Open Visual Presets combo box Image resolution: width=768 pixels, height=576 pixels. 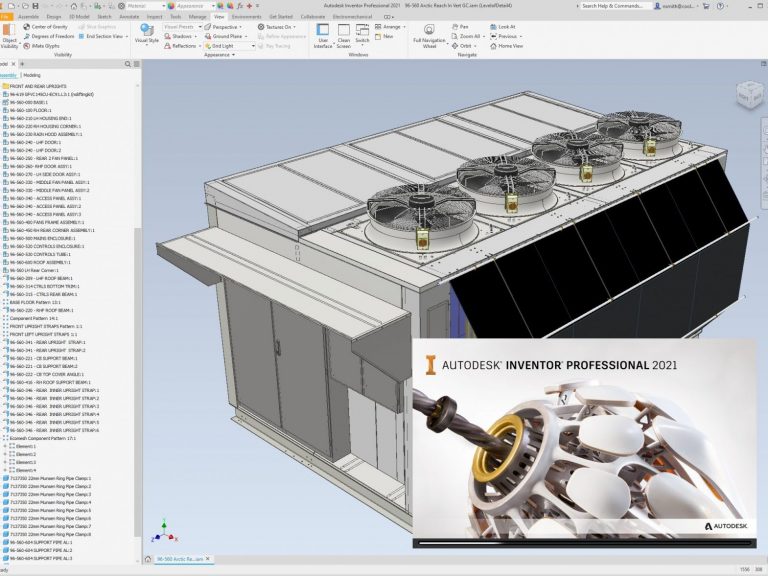point(182,27)
